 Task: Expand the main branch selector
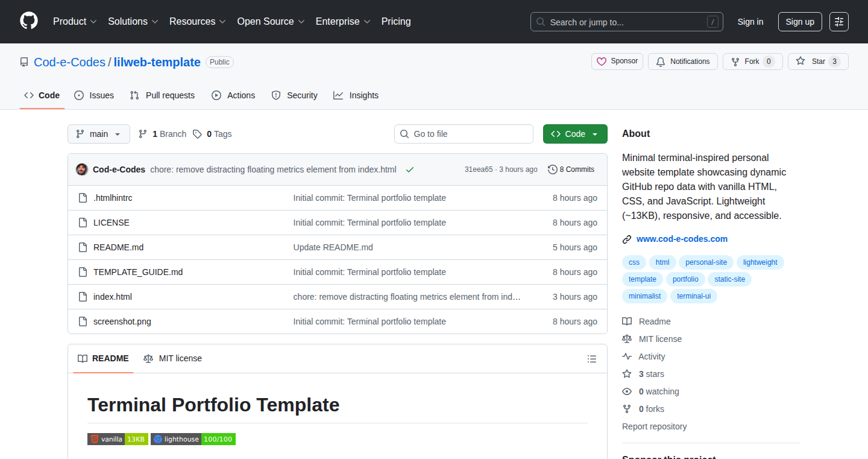99,134
